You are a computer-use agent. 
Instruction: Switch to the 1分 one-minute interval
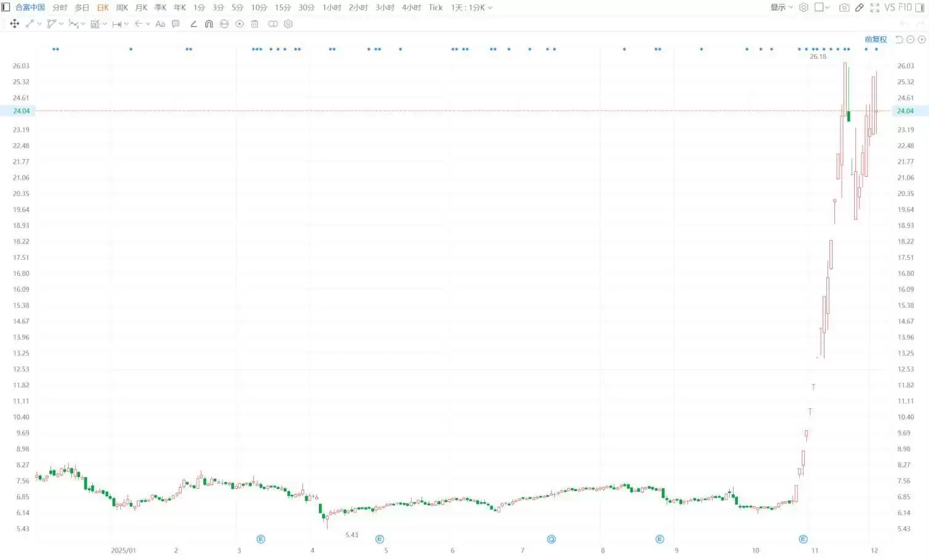click(x=199, y=7)
